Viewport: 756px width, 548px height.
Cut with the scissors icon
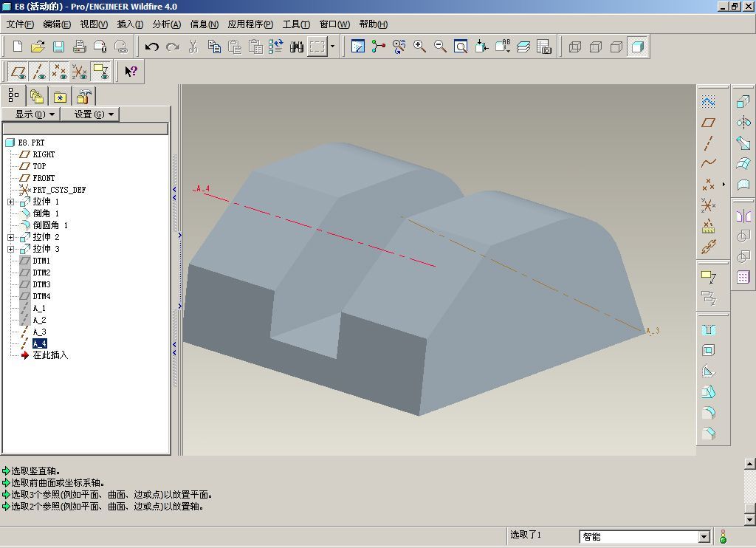[x=193, y=47]
